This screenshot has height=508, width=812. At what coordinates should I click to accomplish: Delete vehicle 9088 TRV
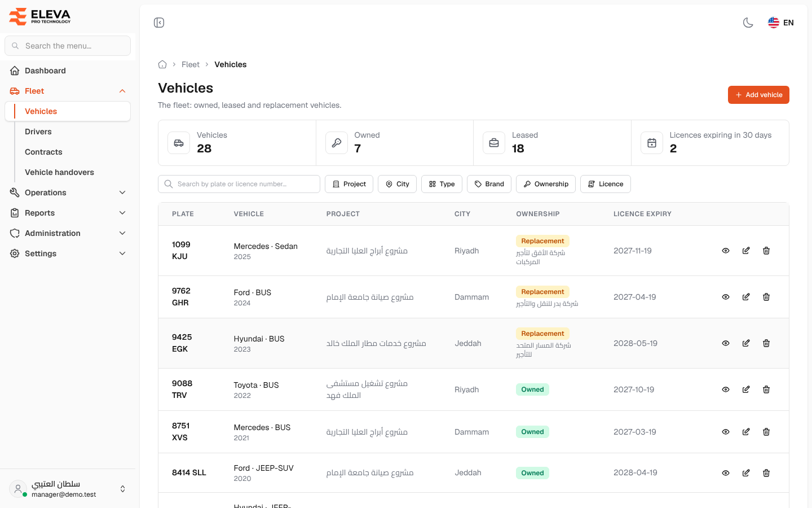[766, 389]
